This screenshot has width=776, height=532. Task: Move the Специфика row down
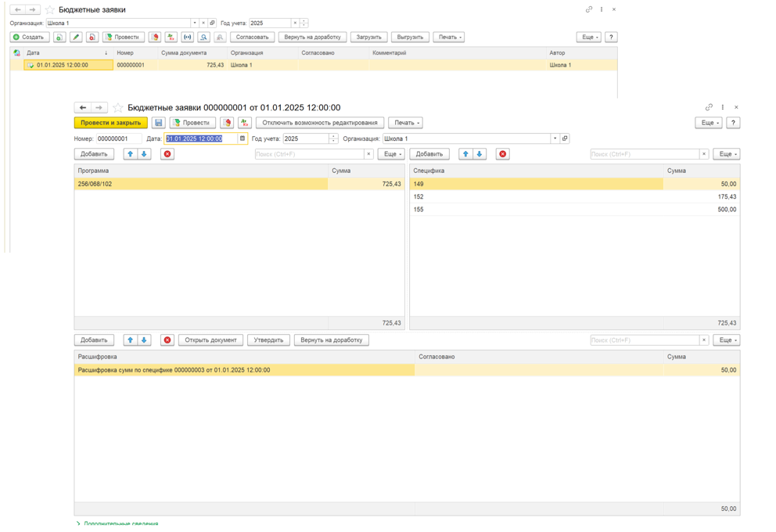point(479,154)
